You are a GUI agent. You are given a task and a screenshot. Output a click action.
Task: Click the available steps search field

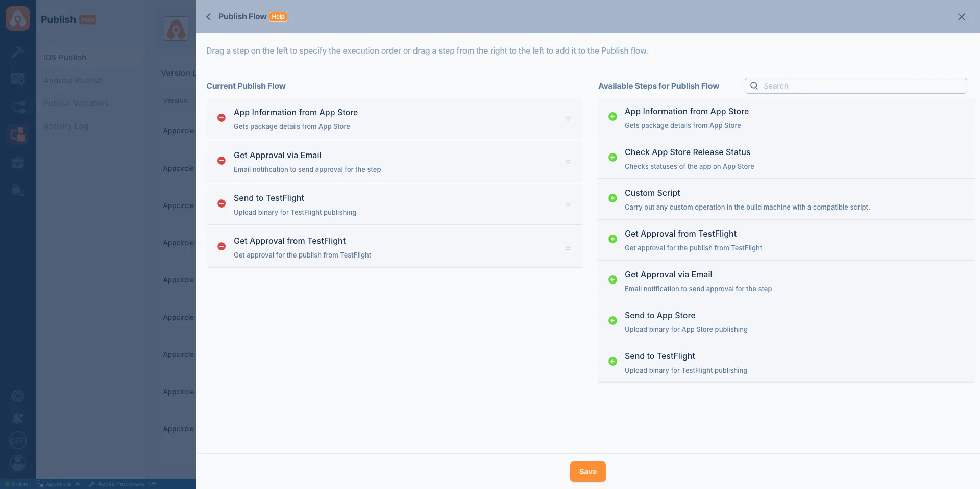click(855, 86)
